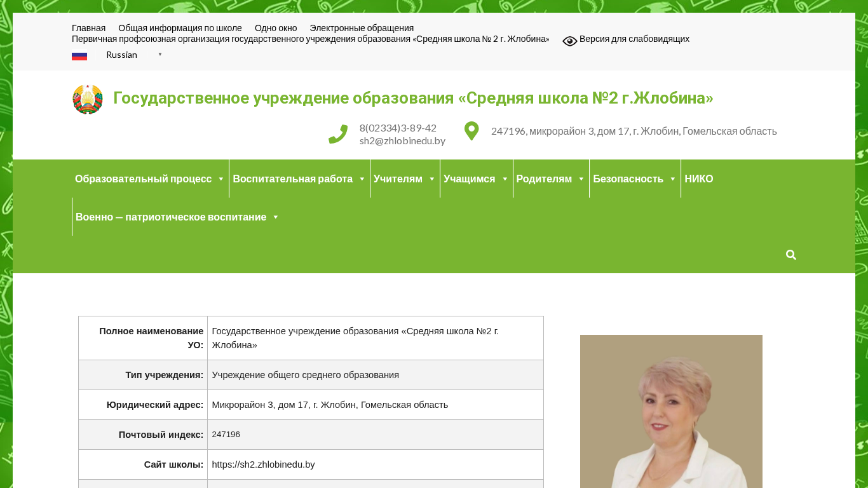The image size is (868, 488).
Task: Enable the version for visually impaired
Action: point(634,39)
